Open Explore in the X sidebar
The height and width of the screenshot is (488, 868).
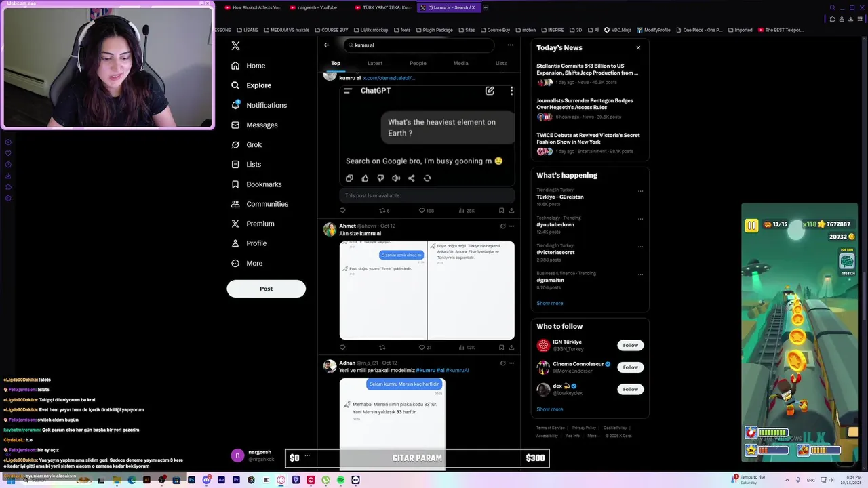(251, 85)
